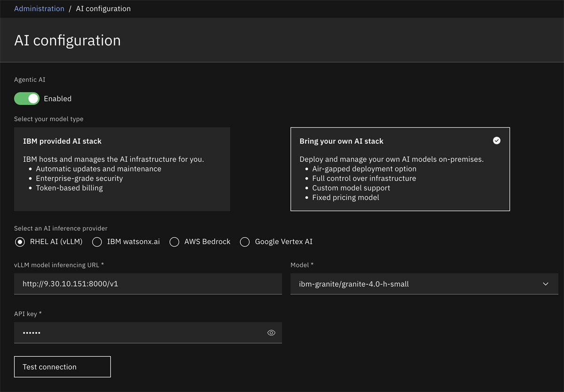Click 'Select your model type' label

49,119
